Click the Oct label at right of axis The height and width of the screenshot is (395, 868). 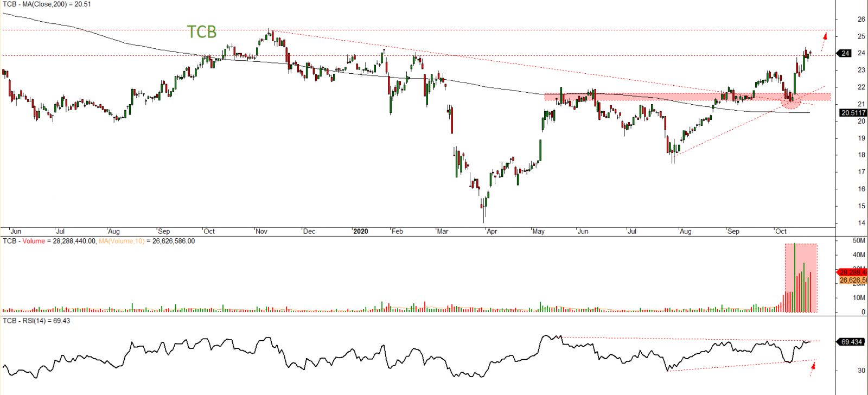pos(781,231)
